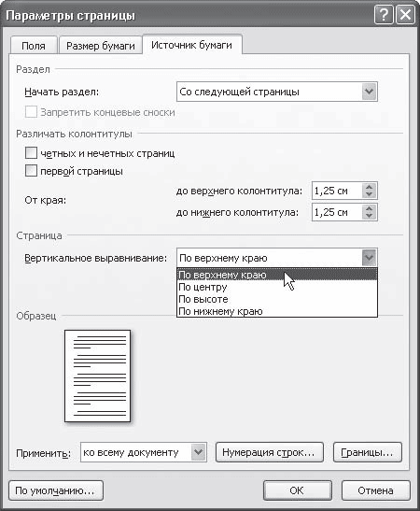This screenshot has height=511, width=420.
Task: Decrease the нижнего колонтитула distance value
Action: [369, 216]
